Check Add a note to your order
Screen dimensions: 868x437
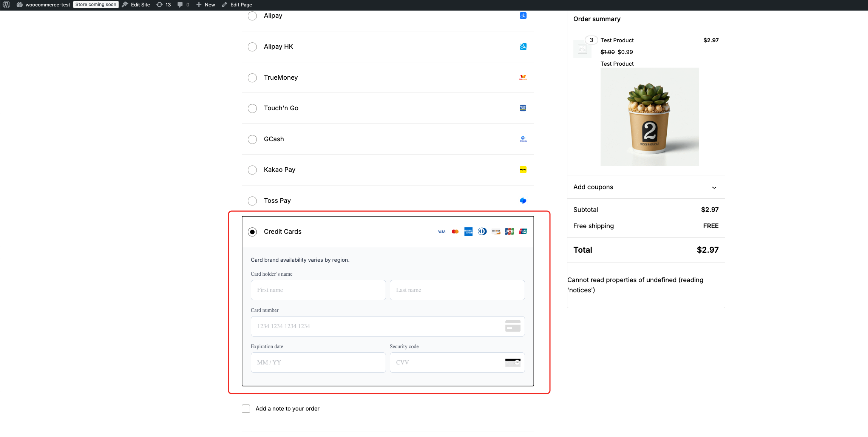(246, 409)
